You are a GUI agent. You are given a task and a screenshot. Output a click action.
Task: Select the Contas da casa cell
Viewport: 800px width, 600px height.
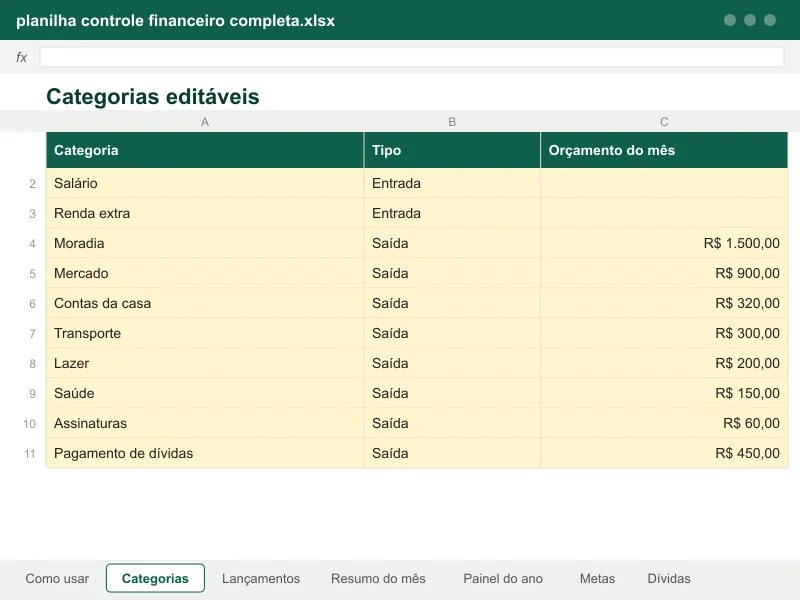205,303
